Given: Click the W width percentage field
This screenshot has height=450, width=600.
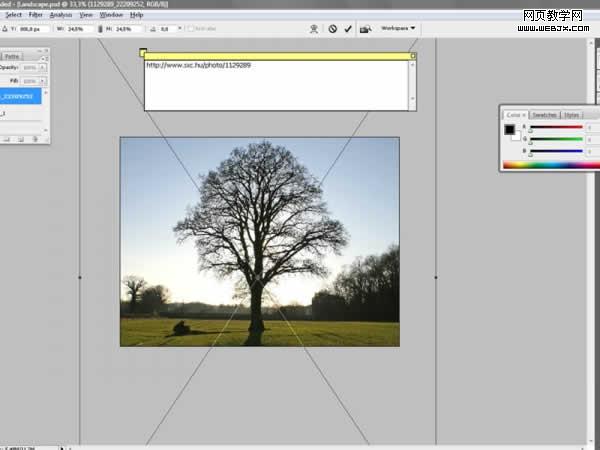Looking at the screenshot, I should tap(80, 29).
